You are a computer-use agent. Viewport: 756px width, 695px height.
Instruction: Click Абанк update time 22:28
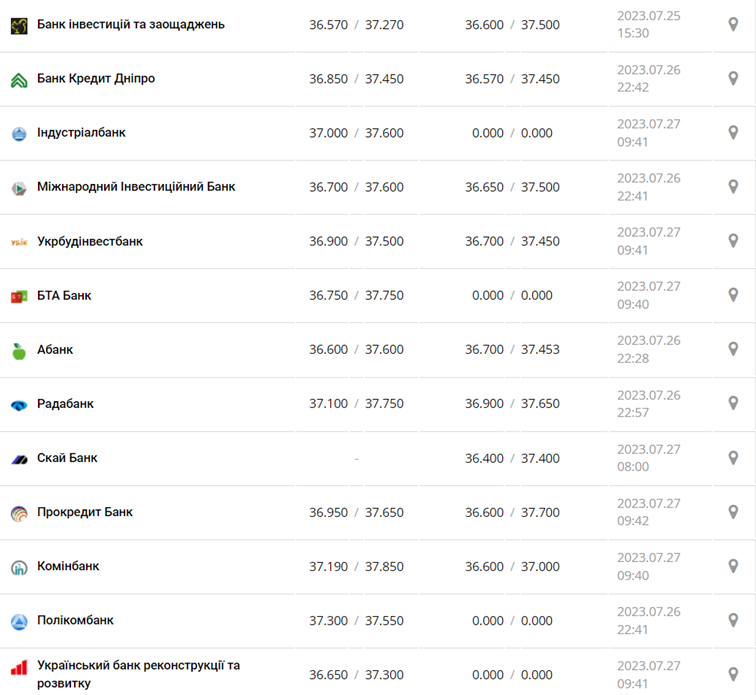click(633, 358)
